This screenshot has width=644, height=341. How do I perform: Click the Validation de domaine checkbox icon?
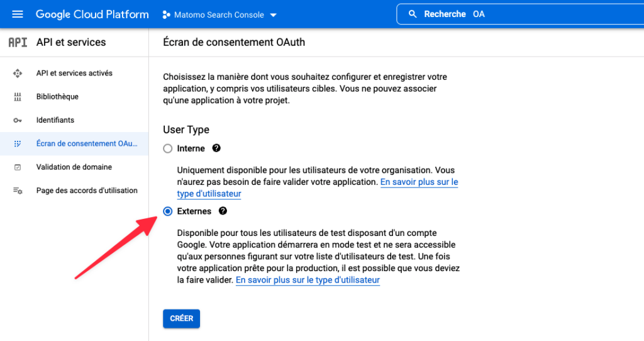coord(18,167)
